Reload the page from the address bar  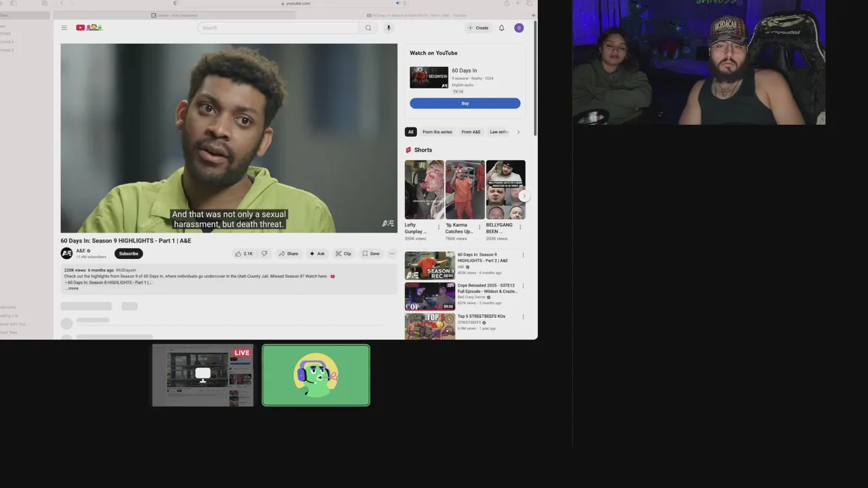coord(406,3)
